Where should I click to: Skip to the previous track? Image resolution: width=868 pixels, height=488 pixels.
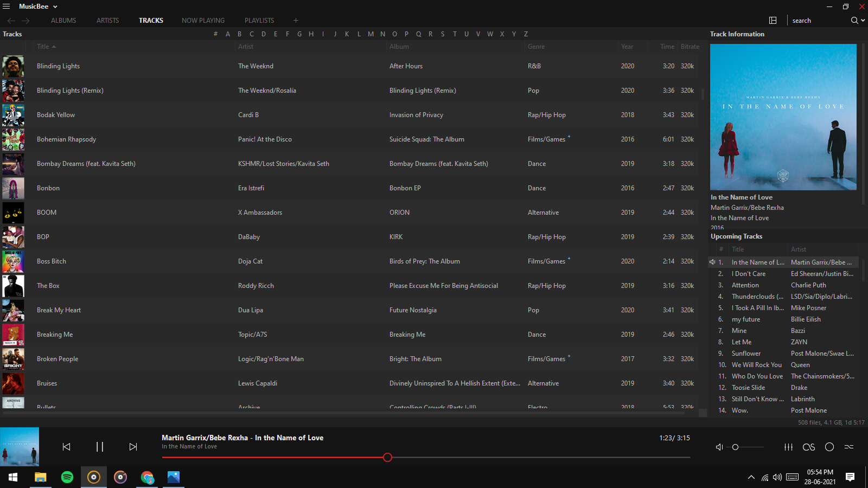coord(66,447)
